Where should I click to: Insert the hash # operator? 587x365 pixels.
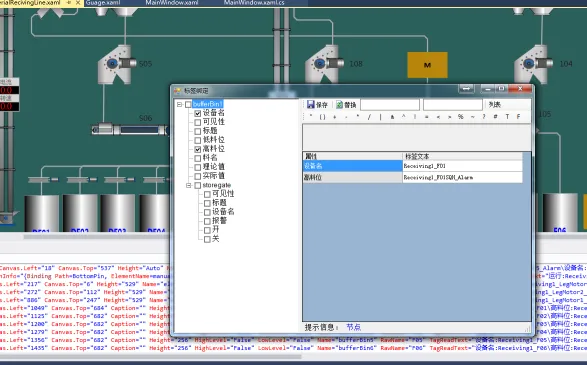[x=495, y=117]
